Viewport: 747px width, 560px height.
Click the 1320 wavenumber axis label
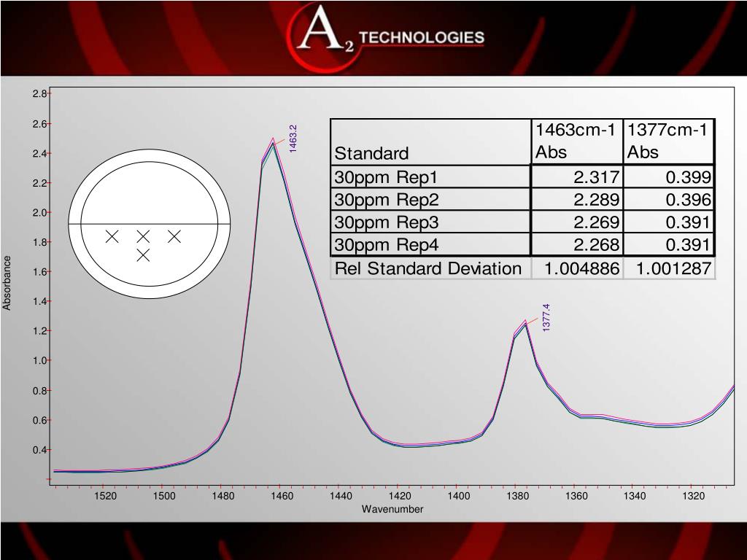pyautogui.click(x=693, y=496)
